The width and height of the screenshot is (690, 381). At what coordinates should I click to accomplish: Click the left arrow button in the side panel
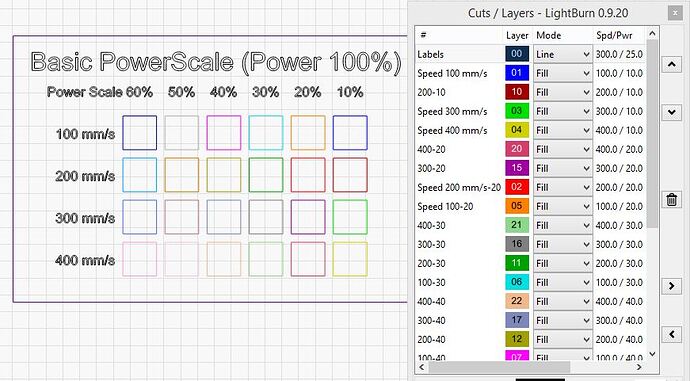672,334
